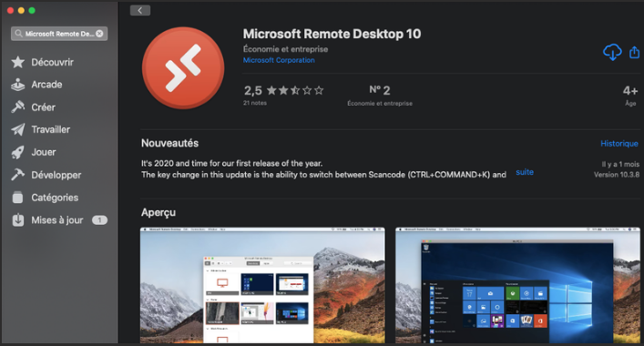Open Mises à jour section
The height and width of the screenshot is (346, 644).
pos(57,220)
